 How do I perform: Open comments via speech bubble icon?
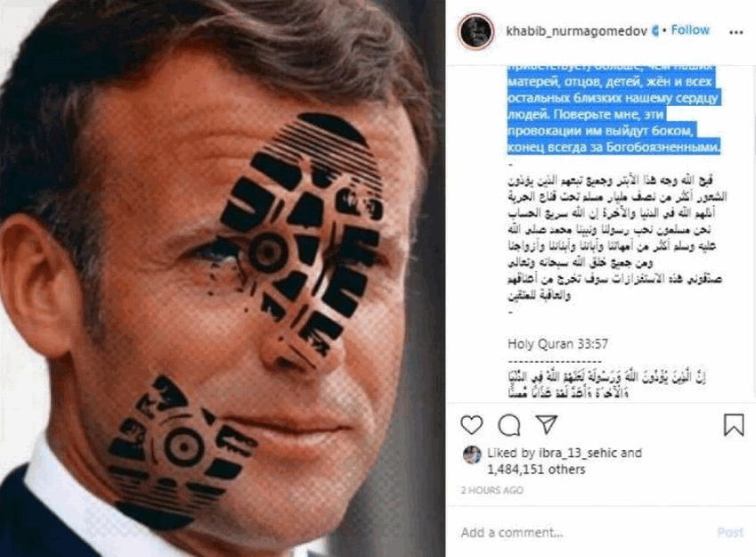tap(509, 425)
